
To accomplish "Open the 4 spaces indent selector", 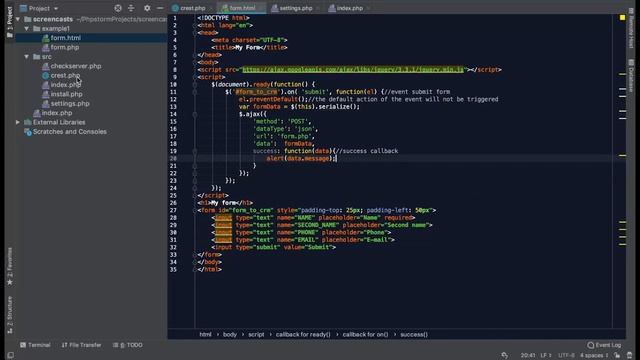I will [x=594, y=356].
